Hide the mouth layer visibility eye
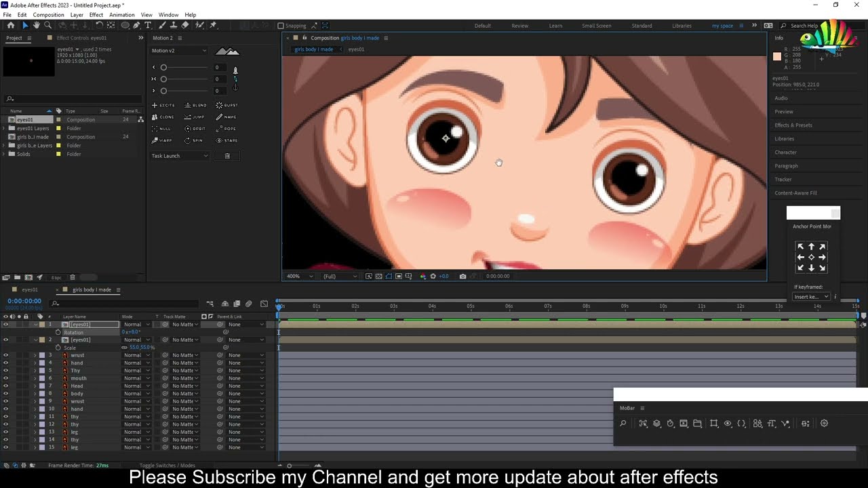The height and width of the screenshot is (488, 868). tap(5, 378)
